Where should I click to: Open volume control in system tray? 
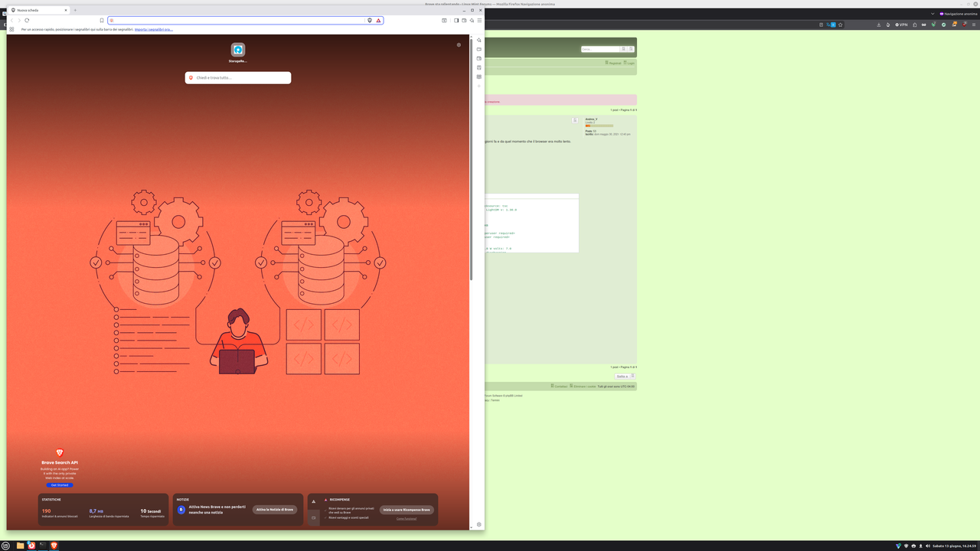(x=927, y=546)
